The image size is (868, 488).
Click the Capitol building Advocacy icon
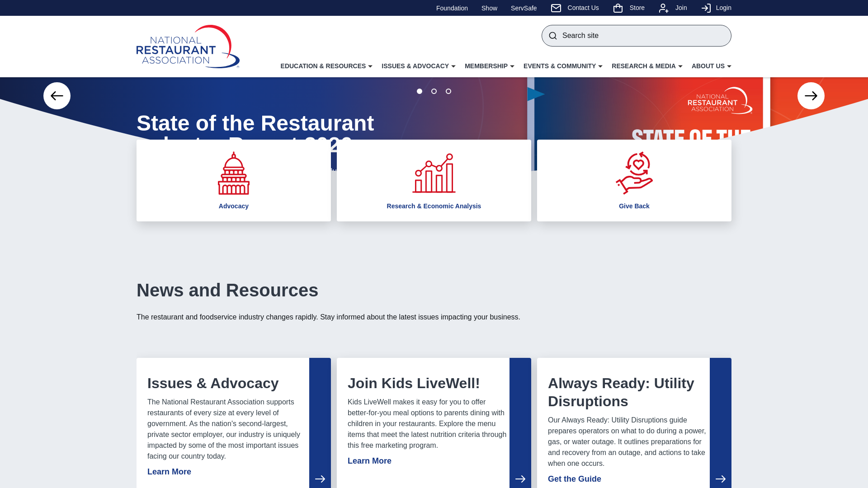[x=234, y=173]
